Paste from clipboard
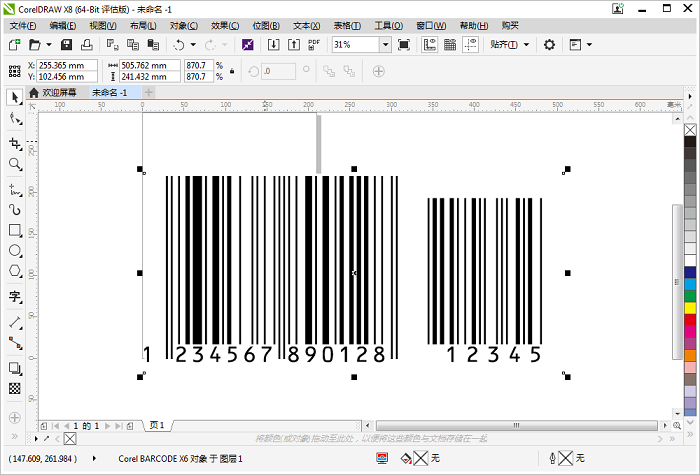 click(153, 45)
